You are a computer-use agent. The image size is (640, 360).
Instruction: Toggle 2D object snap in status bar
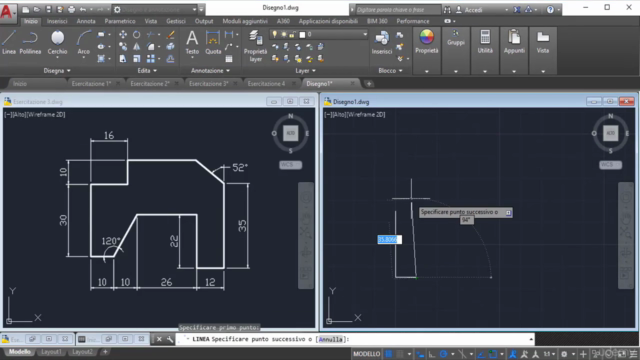493,354
